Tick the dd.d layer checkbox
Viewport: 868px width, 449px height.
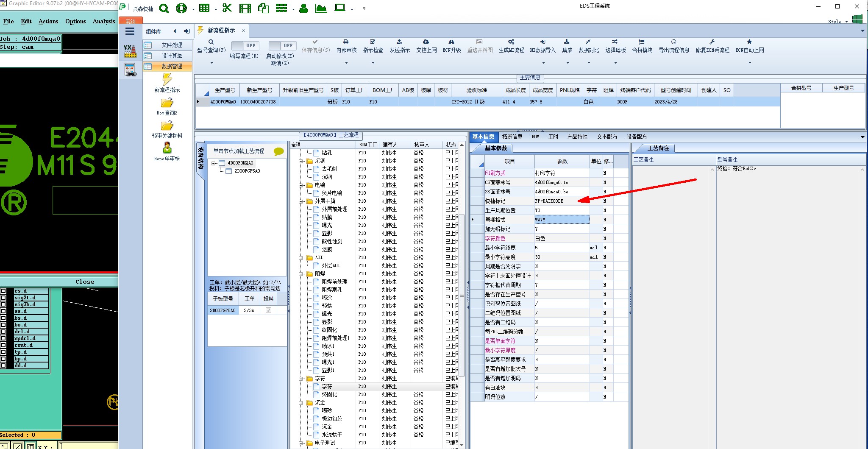coord(4,365)
